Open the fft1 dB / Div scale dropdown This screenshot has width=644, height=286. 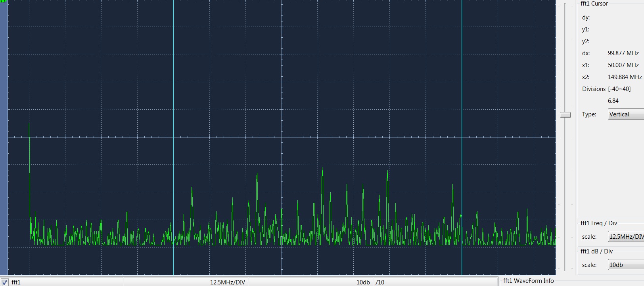pos(626,265)
